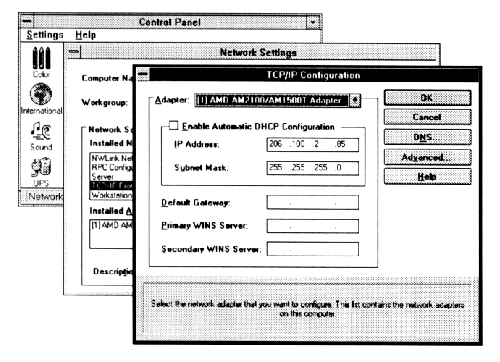
Task: Expand the Adapter dropdown list
Action: pyautogui.click(x=355, y=100)
